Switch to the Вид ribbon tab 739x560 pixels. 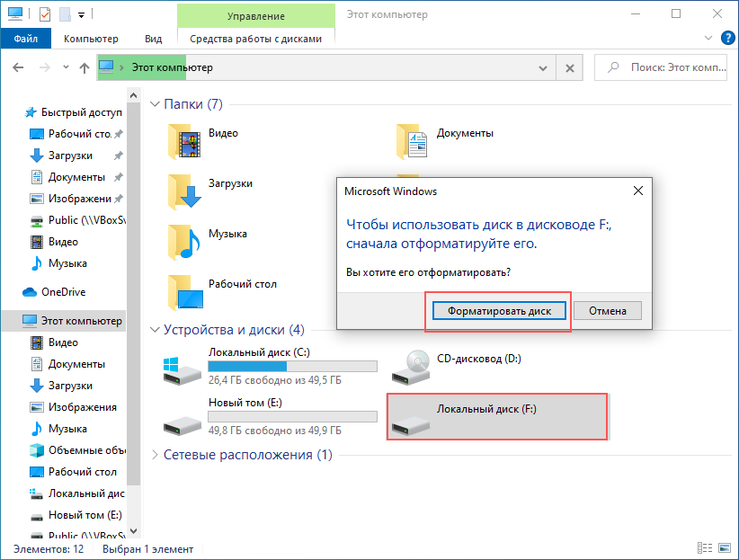coord(153,39)
